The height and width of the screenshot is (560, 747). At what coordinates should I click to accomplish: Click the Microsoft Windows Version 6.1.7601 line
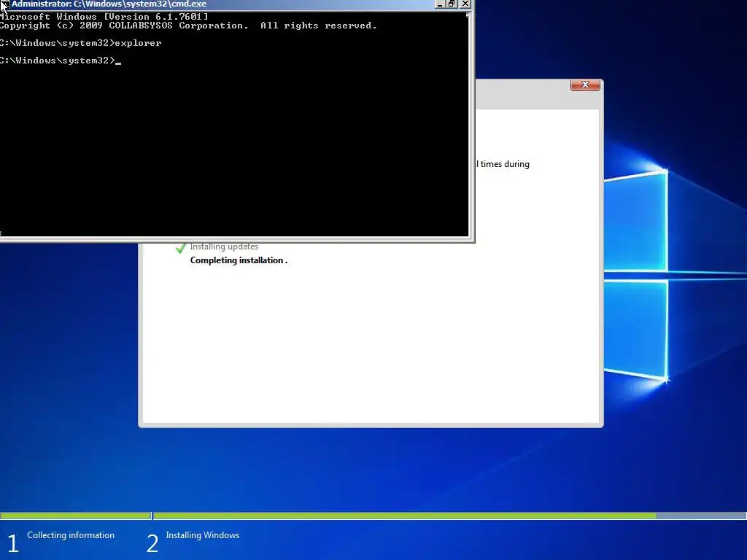(104, 17)
